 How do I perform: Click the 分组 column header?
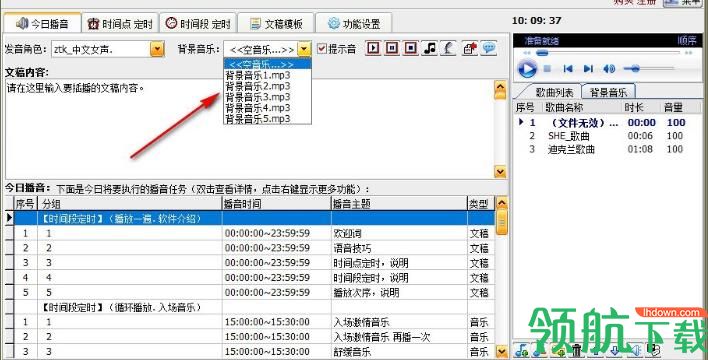pos(130,204)
